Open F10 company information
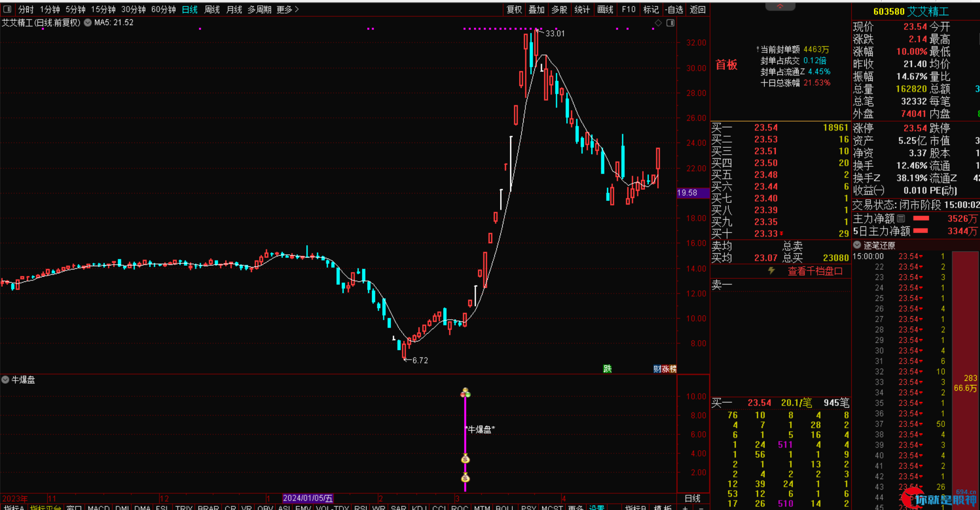This screenshot has height=510, width=980. point(629,9)
